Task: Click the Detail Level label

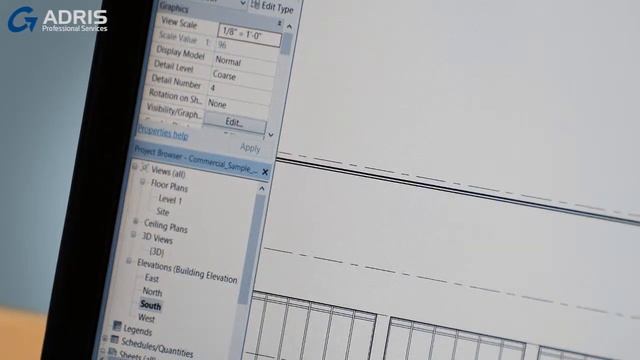Action: [173, 67]
